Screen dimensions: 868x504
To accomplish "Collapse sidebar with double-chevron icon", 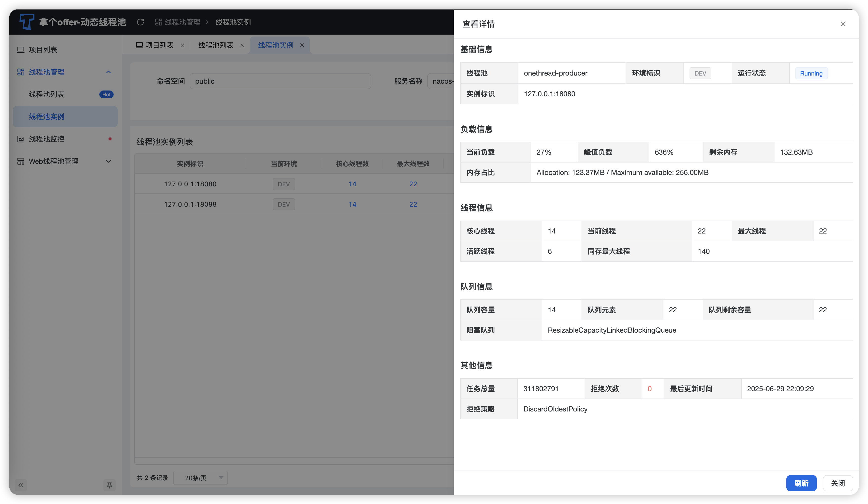I will [21, 485].
